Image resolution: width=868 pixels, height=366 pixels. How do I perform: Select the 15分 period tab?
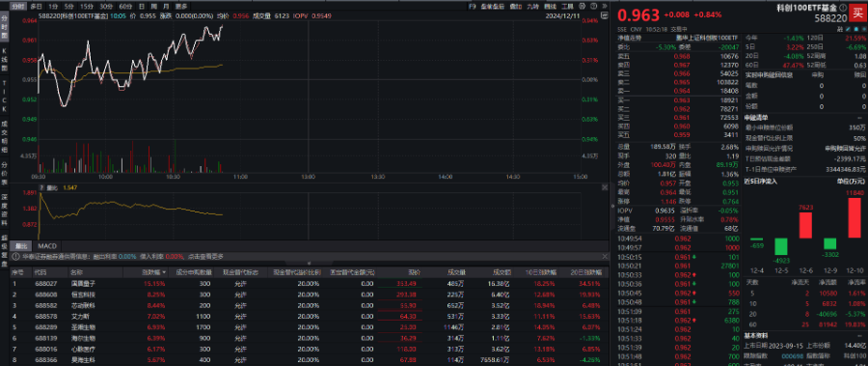click(x=87, y=6)
